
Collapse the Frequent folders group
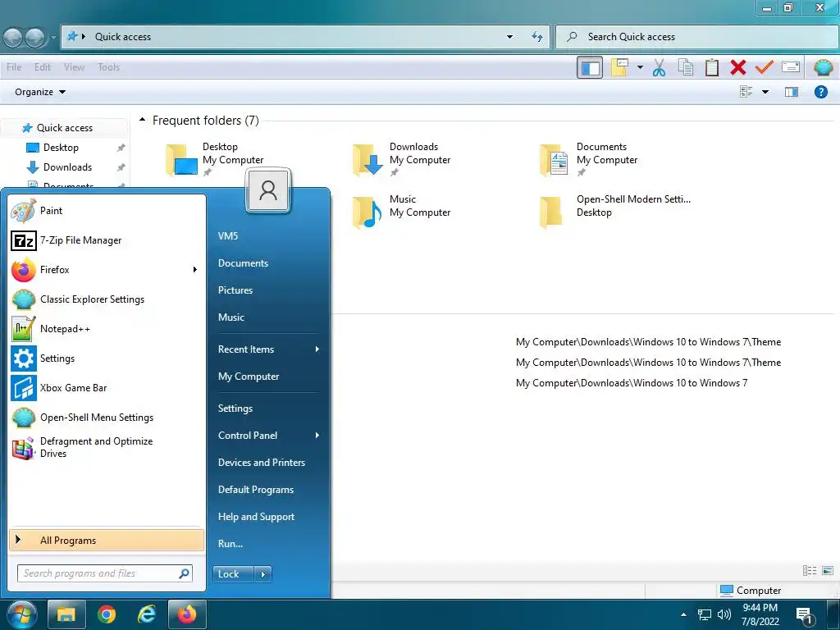coord(142,120)
